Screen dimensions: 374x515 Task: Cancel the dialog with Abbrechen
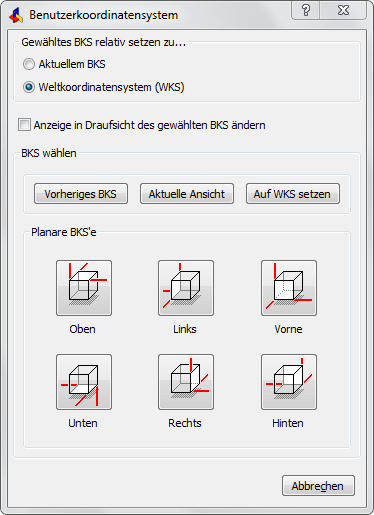tap(318, 486)
